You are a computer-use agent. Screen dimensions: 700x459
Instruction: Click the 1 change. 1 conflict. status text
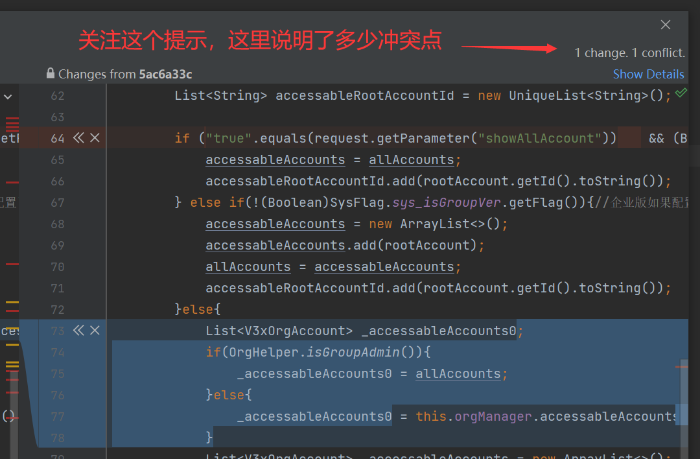629,52
